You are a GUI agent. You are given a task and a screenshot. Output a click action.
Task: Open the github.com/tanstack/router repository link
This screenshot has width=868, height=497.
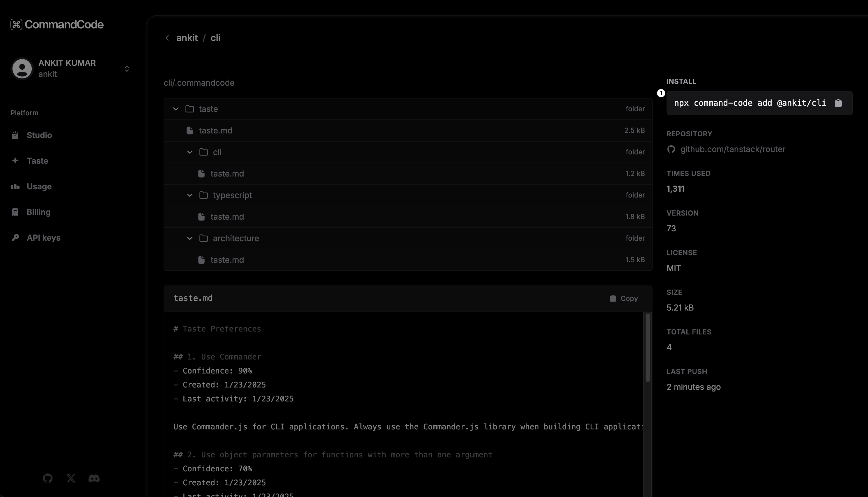733,149
